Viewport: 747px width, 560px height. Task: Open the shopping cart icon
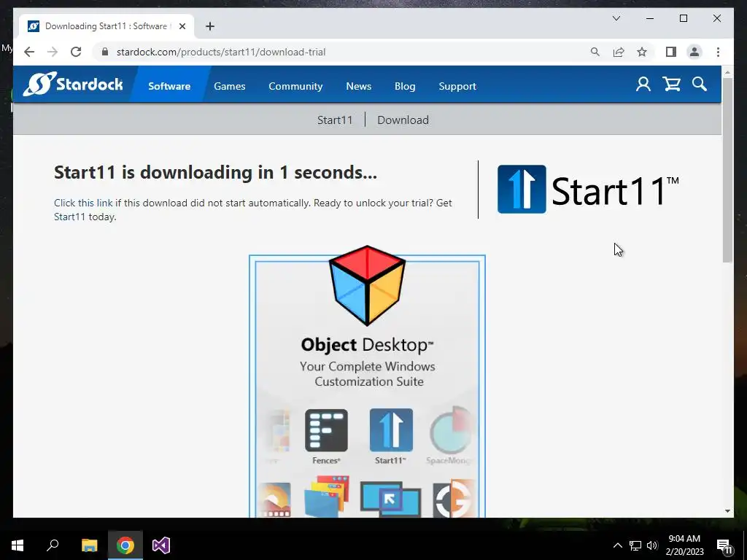coord(671,85)
